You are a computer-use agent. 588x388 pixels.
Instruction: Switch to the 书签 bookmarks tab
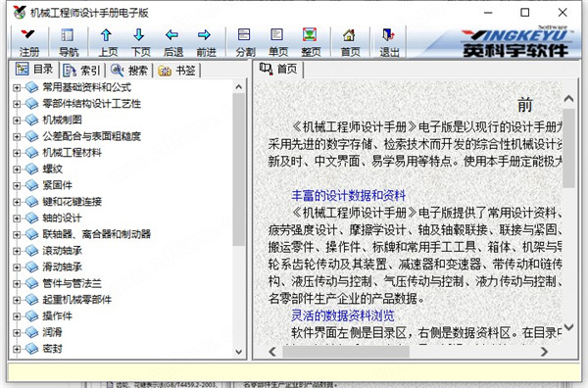(176, 71)
